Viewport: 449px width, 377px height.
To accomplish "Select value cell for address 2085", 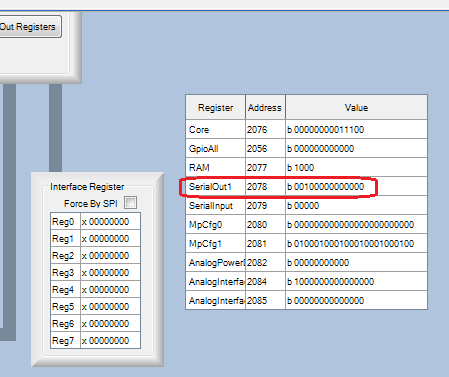I will click(x=356, y=300).
